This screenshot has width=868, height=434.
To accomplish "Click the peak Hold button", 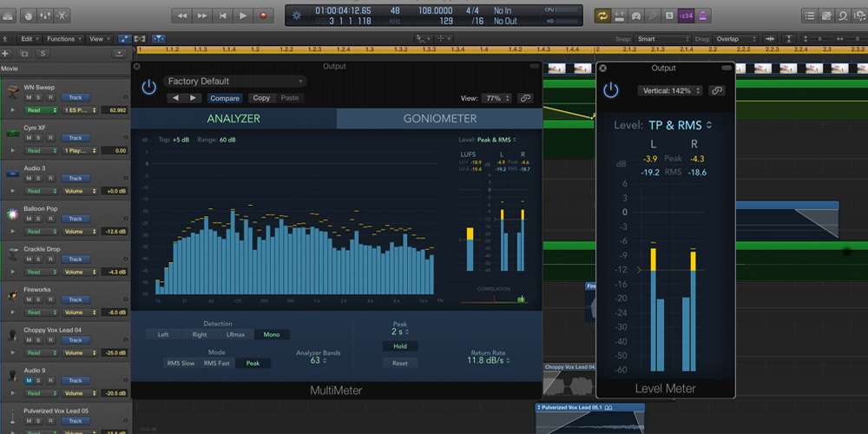I will tap(400, 346).
